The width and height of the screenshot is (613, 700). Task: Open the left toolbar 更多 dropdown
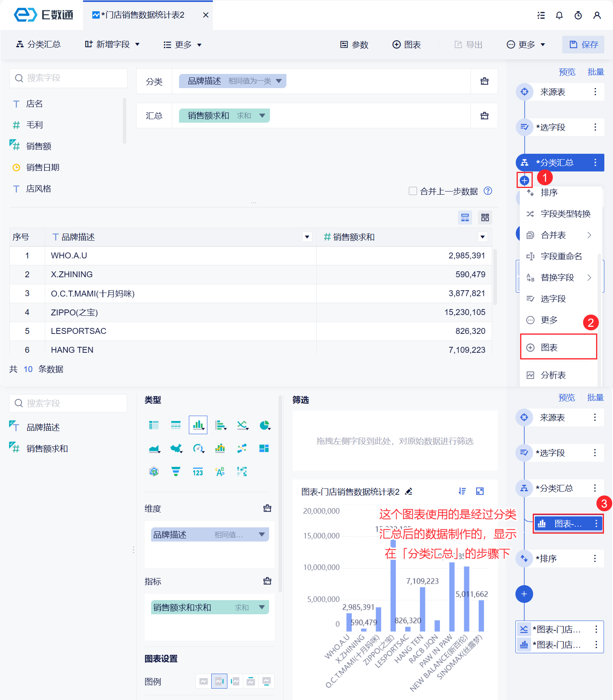pos(182,45)
